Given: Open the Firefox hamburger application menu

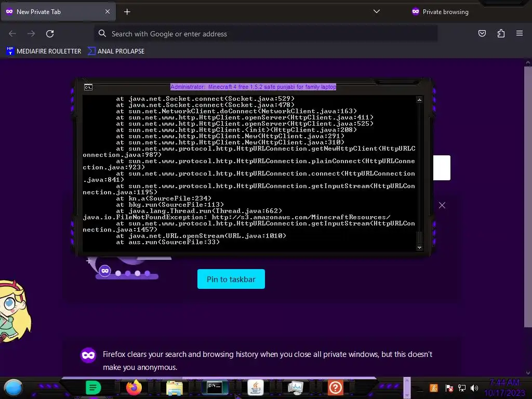Looking at the screenshot, I should (x=520, y=33).
